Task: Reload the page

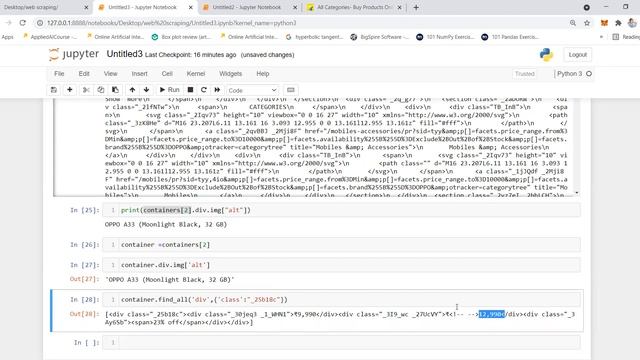Action: tap(23, 23)
